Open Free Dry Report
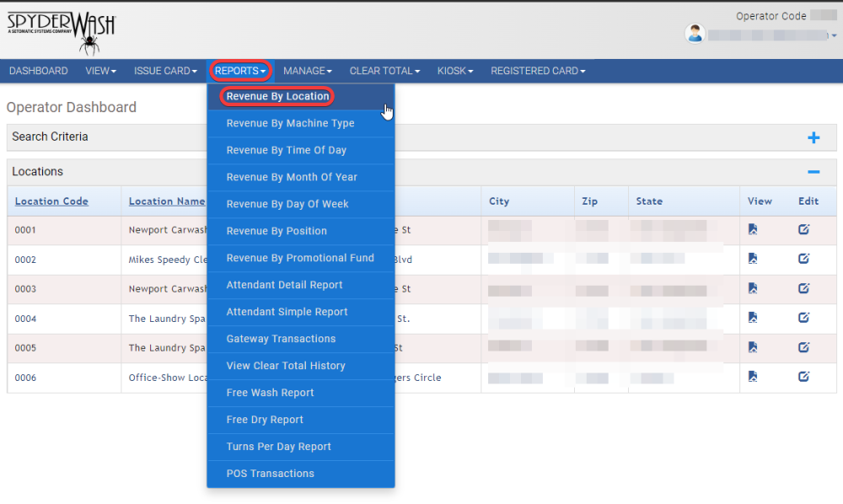Viewport: 843px width, 504px height. pos(301,420)
